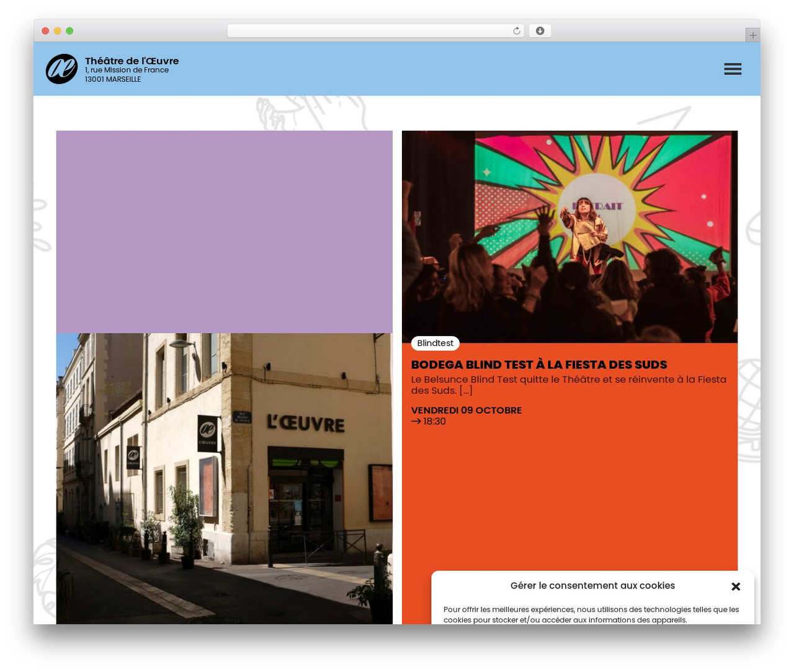Click the purple block above building photo
This screenshot has height=672, width=794.
pos(225,232)
